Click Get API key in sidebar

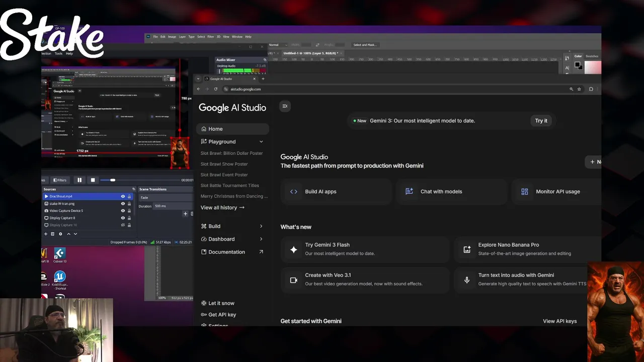pos(218,315)
